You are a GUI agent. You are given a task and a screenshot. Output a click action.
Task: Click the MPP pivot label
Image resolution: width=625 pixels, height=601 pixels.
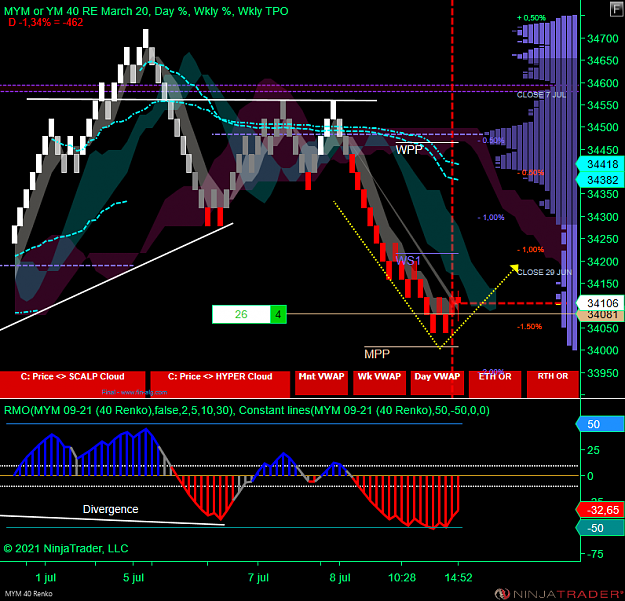[x=377, y=354]
